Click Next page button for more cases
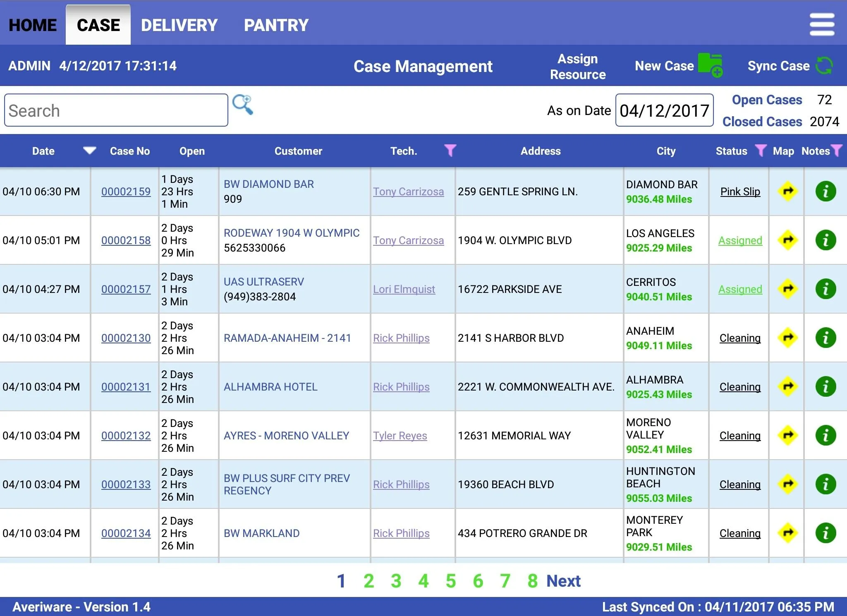The height and width of the screenshot is (616, 847). click(564, 580)
